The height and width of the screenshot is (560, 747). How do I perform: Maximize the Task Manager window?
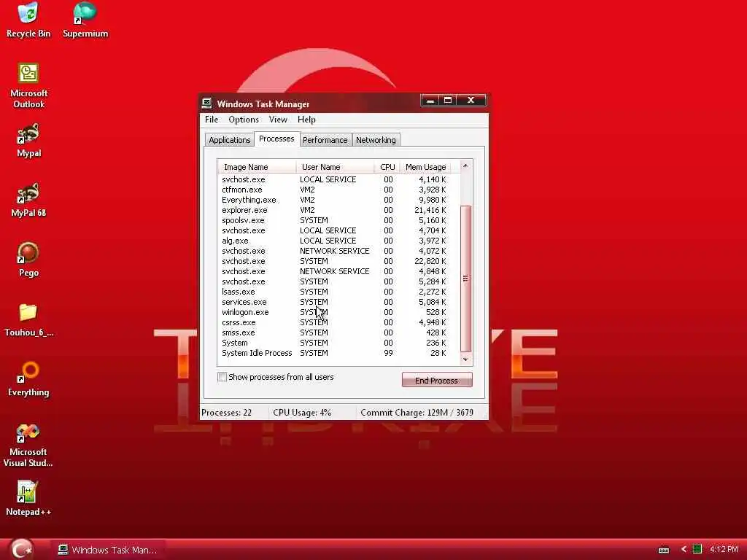click(x=448, y=100)
